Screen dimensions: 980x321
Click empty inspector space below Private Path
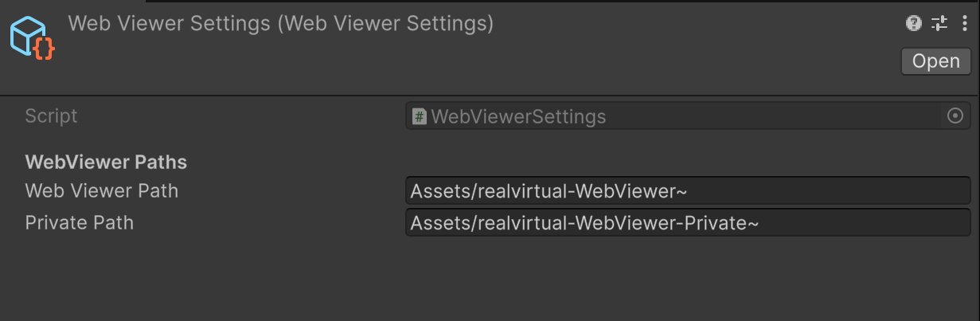tap(478, 279)
